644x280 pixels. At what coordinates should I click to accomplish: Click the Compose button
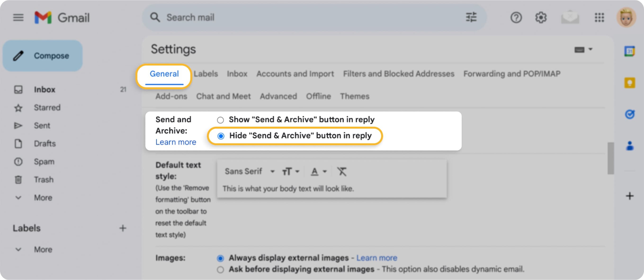[x=42, y=55]
